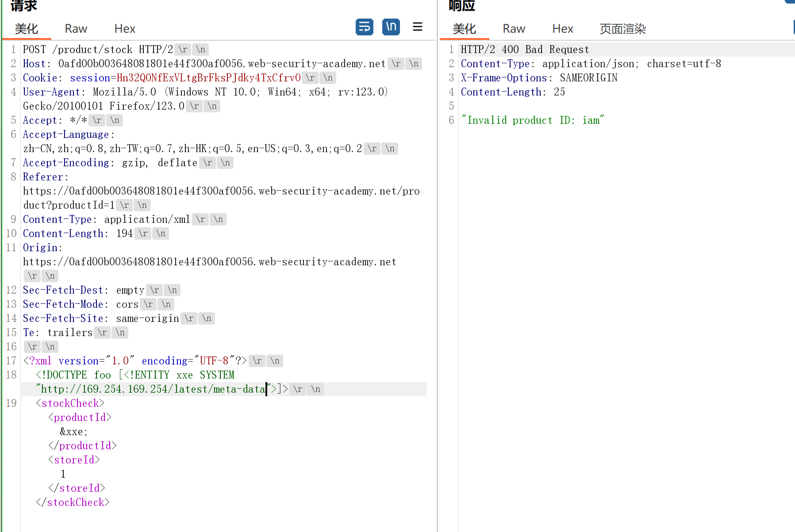The width and height of the screenshot is (795, 532).
Task: Click the session cookie value
Action: [208, 78]
